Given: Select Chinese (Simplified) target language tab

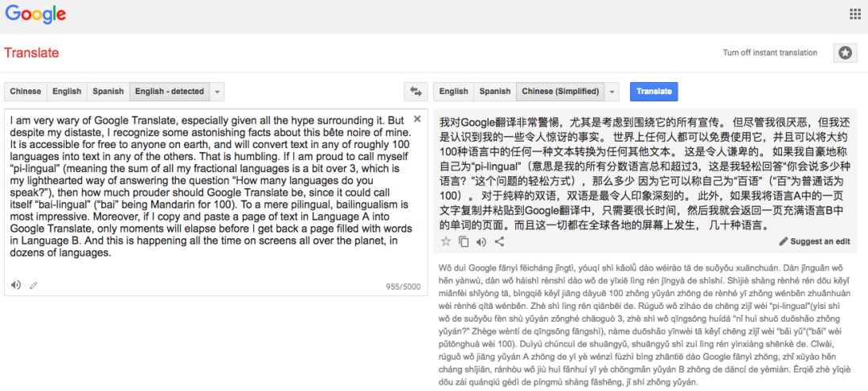Looking at the screenshot, I should (560, 92).
